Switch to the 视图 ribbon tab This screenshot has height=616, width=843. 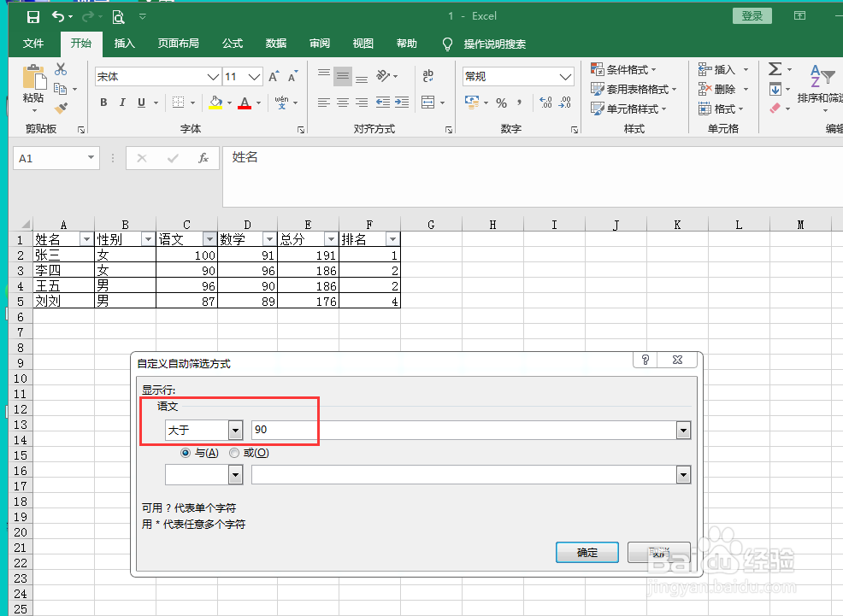(x=363, y=44)
